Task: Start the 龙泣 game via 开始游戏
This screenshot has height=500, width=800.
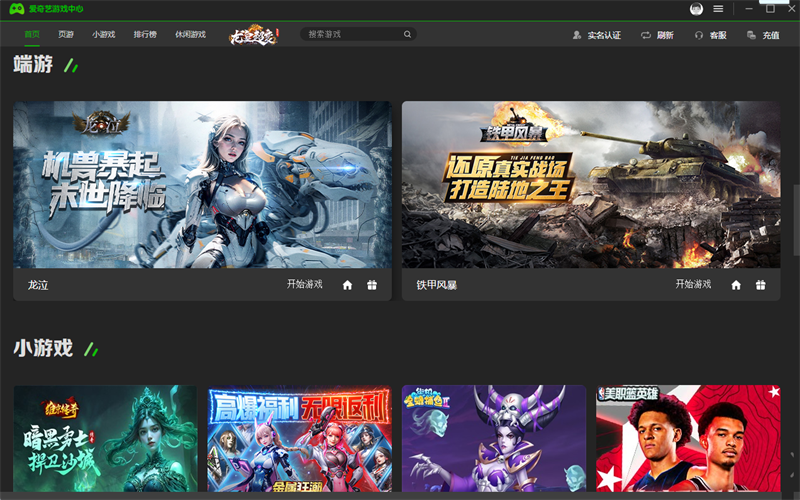Action: 305,284
